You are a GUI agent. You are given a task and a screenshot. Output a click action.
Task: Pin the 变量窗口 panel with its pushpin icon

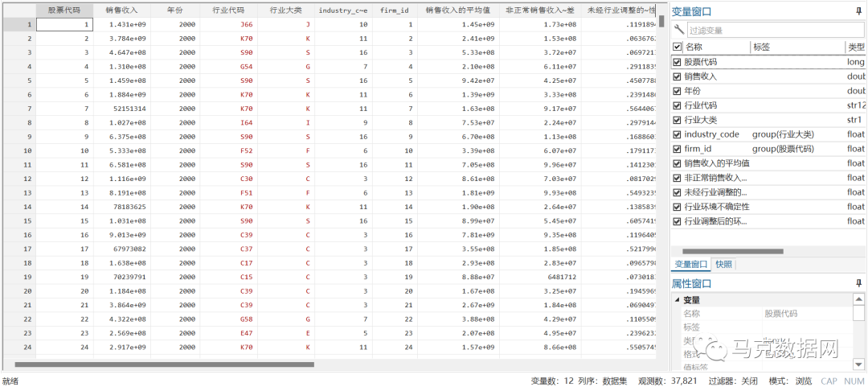click(x=858, y=11)
